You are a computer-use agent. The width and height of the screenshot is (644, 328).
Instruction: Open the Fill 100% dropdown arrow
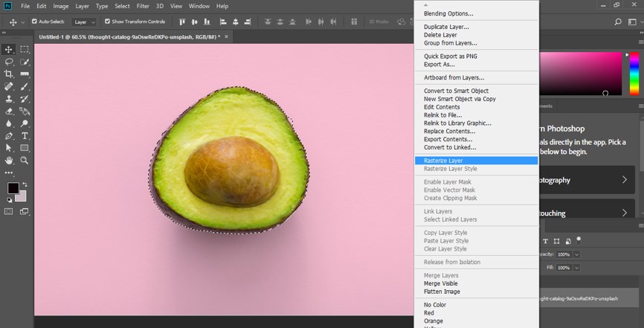[576, 268]
